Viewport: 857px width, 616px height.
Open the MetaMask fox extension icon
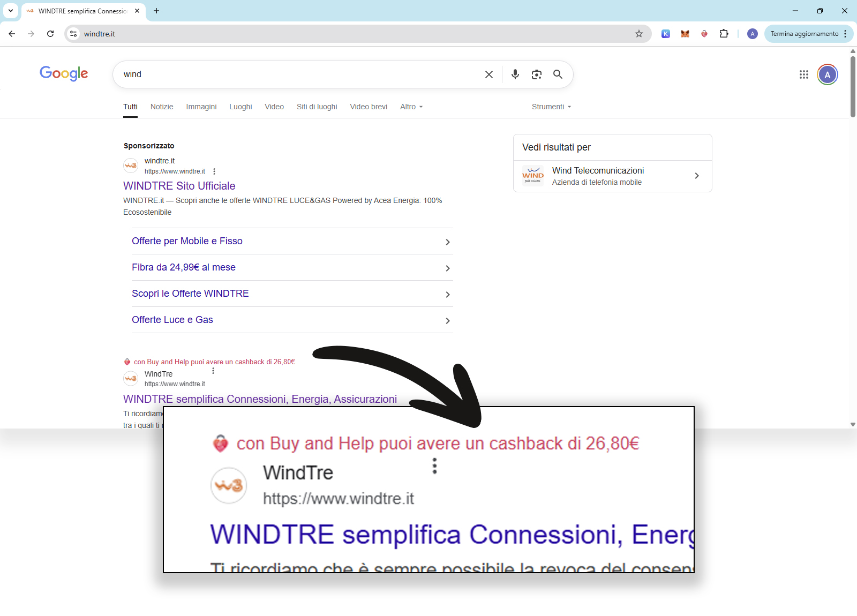click(685, 34)
